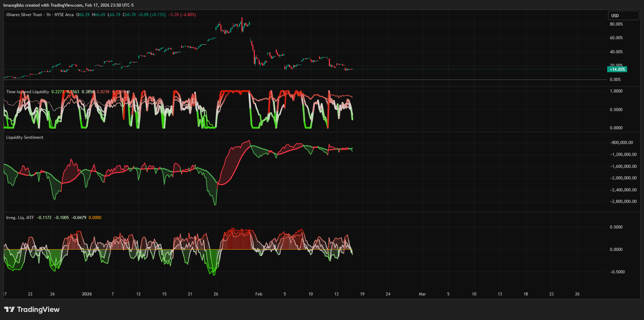Screen dimensions: 644x320
Task: Click the green 0.2273 legend value
Action: (58, 92)
